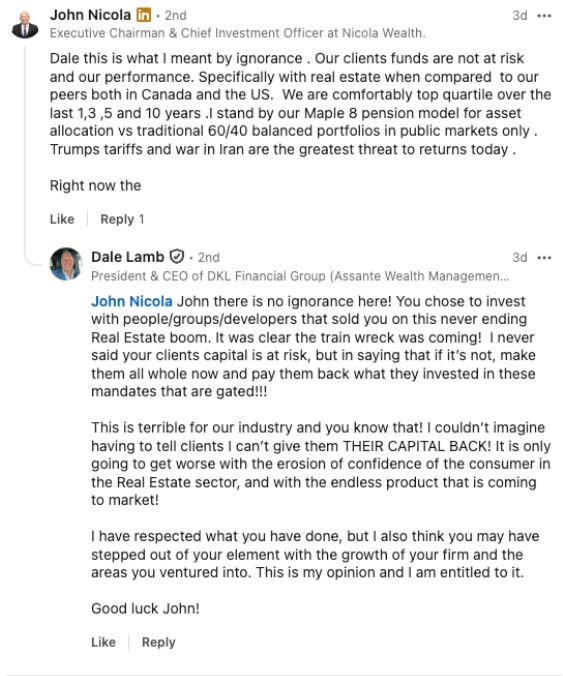Like John Nicola's comment

(x=62, y=219)
